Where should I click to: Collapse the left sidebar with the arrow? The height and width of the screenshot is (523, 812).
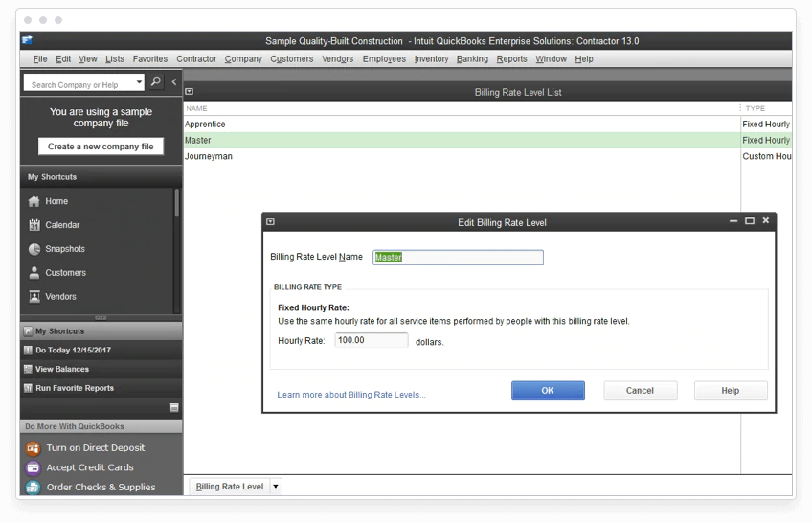click(x=174, y=81)
